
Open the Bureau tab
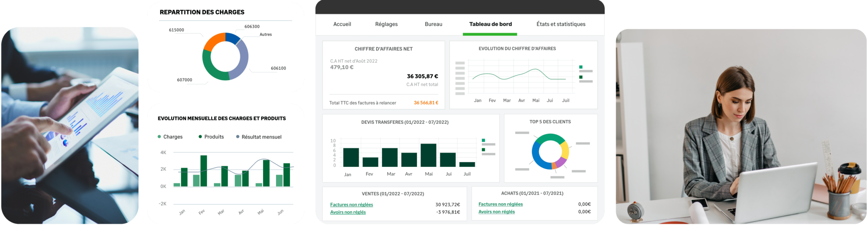tap(433, 24)
